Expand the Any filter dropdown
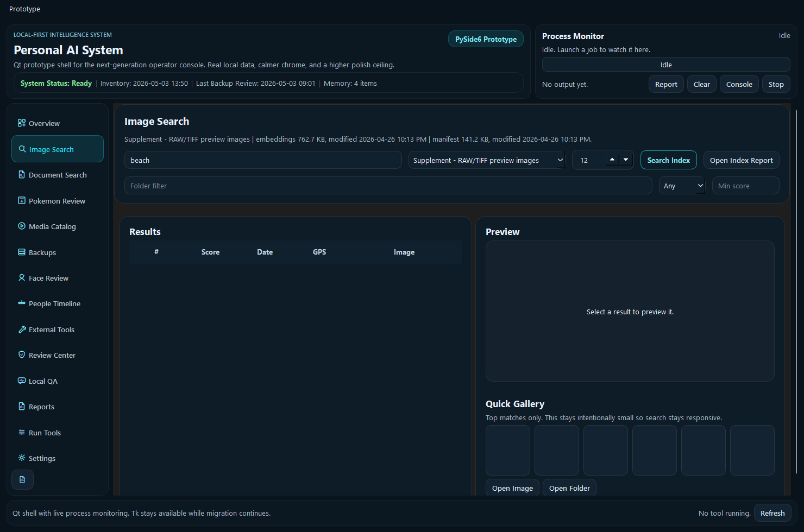804x532 pixels. click(x=682, y=186)
